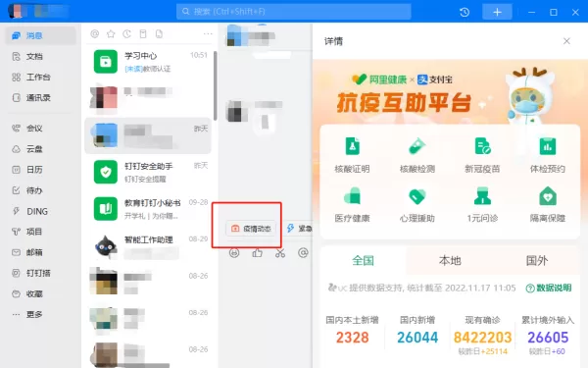Open the history clock icon in title bar

(465, 12)
